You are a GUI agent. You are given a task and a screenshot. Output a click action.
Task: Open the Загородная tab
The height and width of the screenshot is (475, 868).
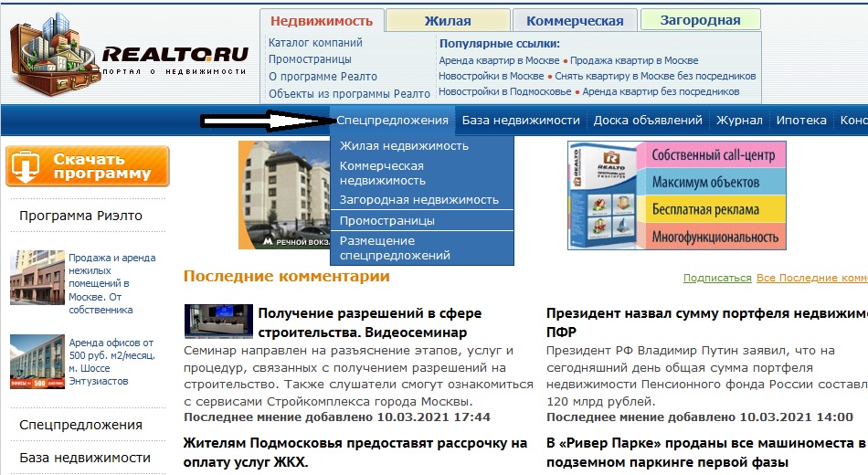click(x=700, y=20)
